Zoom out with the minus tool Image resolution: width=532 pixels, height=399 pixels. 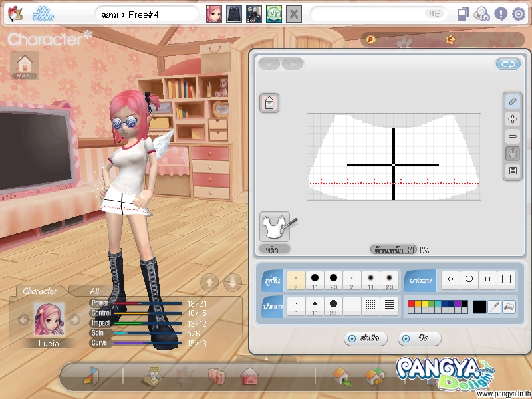(513, 136)
